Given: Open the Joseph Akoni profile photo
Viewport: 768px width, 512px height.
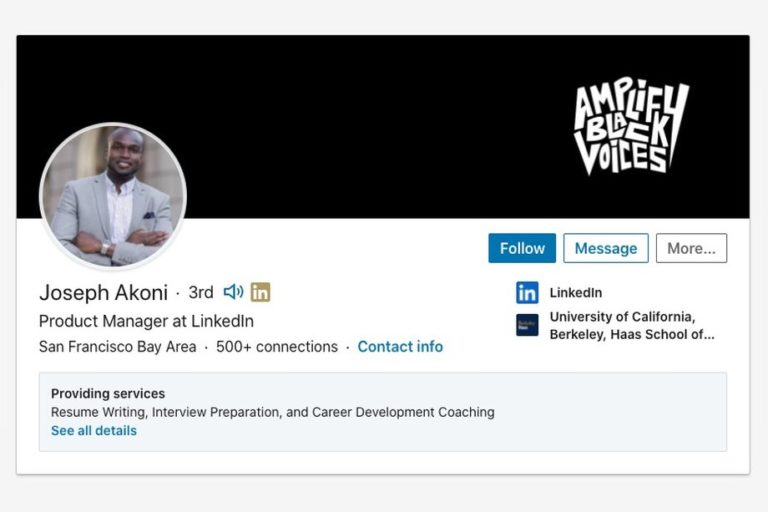Looking at the screenshot, I should tap(113, 196).
